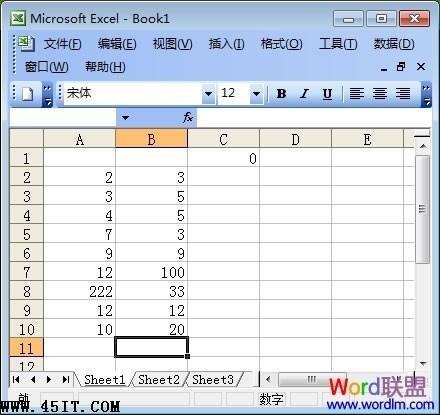
Task: Open the 帮助(H) menu
Action: point(105,67)
